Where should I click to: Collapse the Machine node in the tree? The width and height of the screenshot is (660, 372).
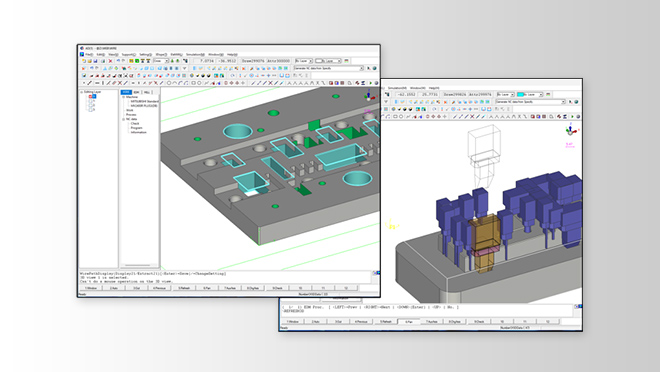pyautogui.click(x=123, y=97)
